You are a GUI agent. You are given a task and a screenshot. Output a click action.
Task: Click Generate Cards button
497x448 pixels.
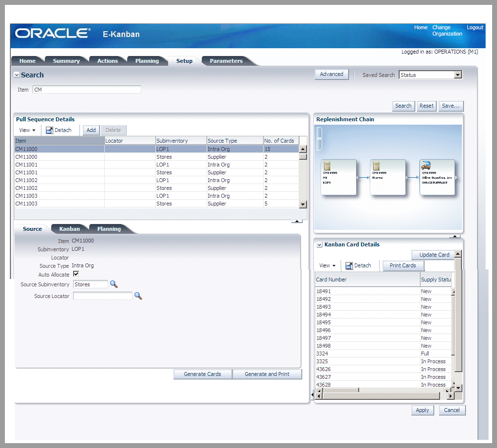[x=203, y=374]
